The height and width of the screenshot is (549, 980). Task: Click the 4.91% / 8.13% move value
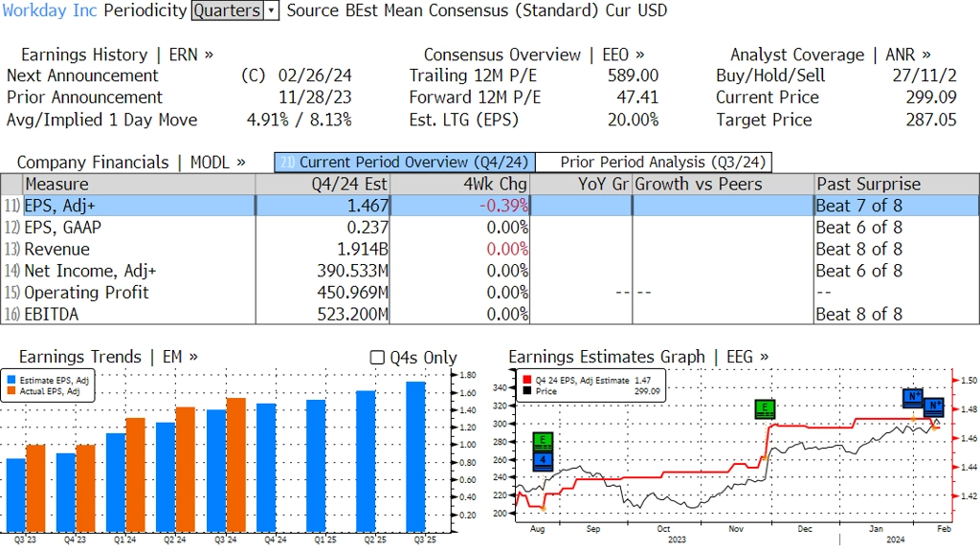[300, 120]
